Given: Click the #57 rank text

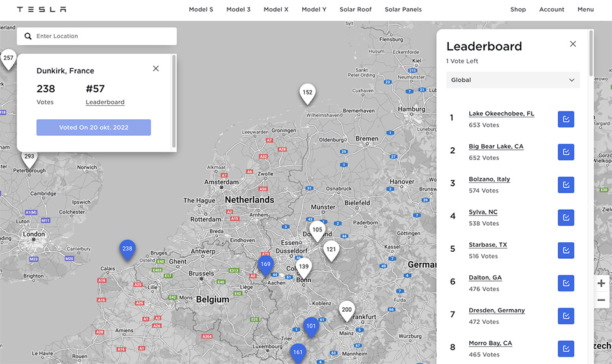Looking at the screenshot, I should 95,89.
